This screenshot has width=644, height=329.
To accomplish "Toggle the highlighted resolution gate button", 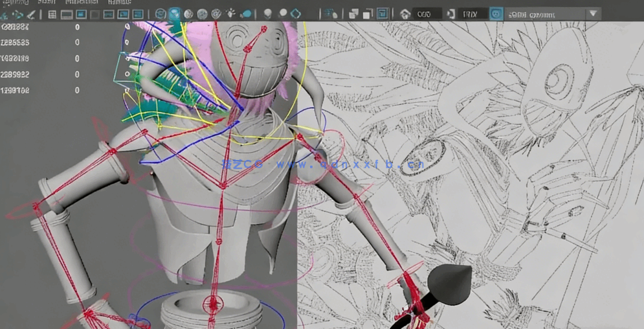I will tap(81, 14).
